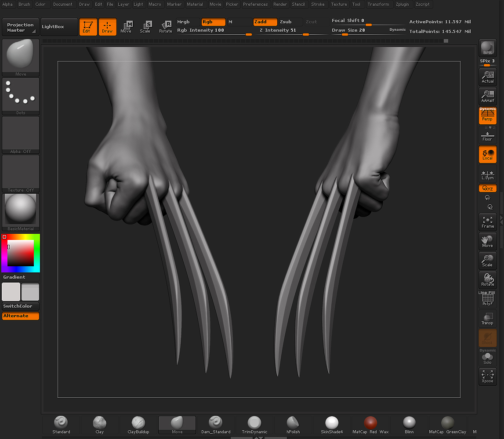
Task: Select the Clay brush
Action: pyautogui.click(x=100, y=425)
